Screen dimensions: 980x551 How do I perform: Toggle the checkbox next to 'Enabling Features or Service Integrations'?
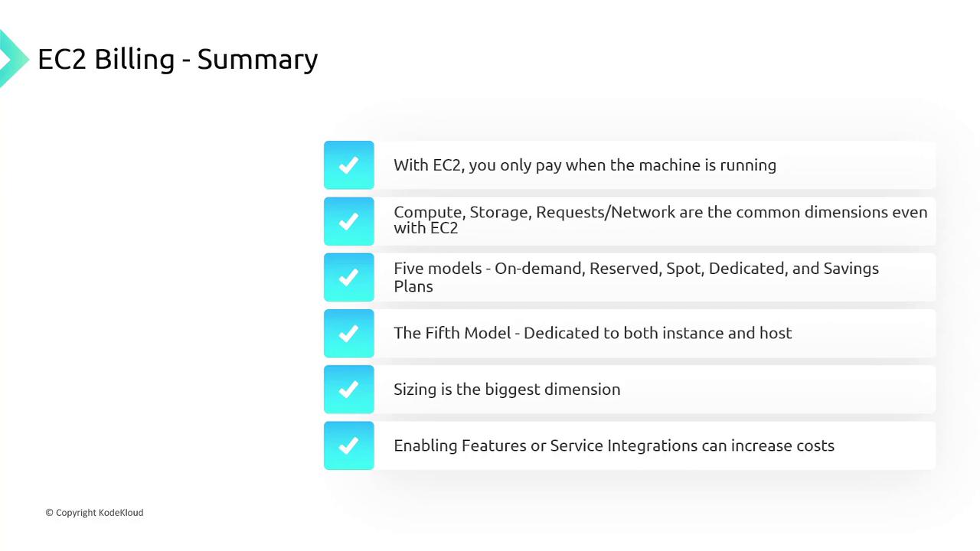(348, 445)
